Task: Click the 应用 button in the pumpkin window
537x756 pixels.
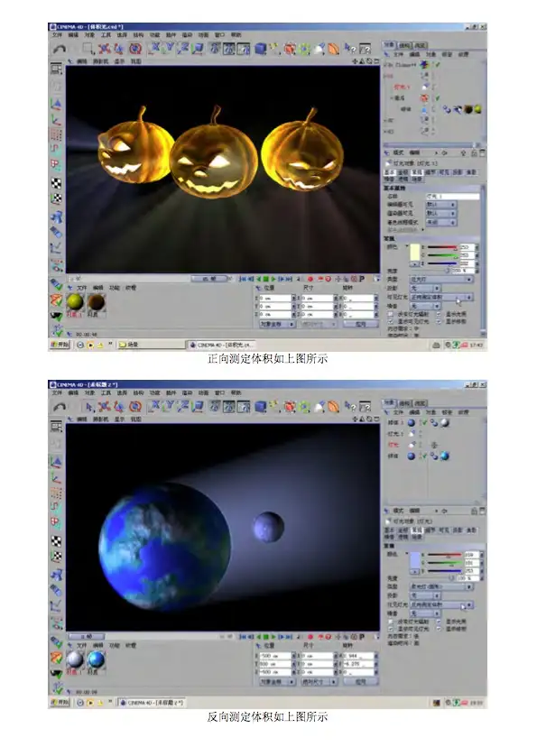Action: coord(360,324)
